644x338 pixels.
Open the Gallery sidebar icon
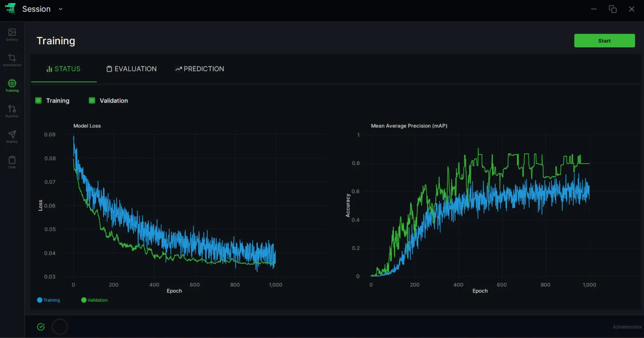12,34
